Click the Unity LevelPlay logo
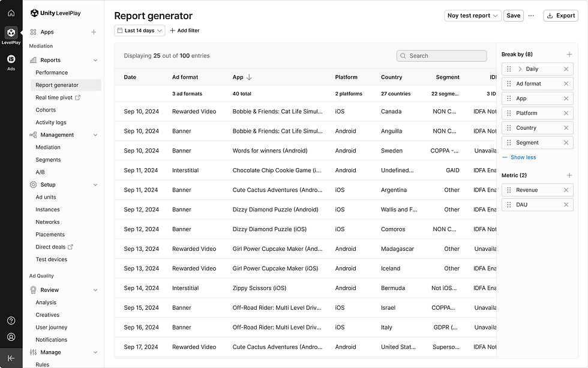588x368 pixels. click(x=55, y=13)
